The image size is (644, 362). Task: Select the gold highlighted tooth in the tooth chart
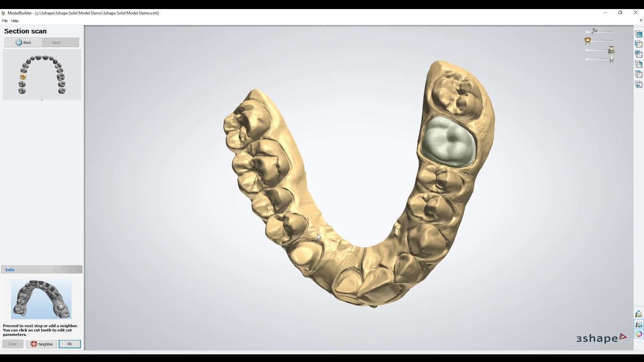pyautogui.click(x=23, y=77)
